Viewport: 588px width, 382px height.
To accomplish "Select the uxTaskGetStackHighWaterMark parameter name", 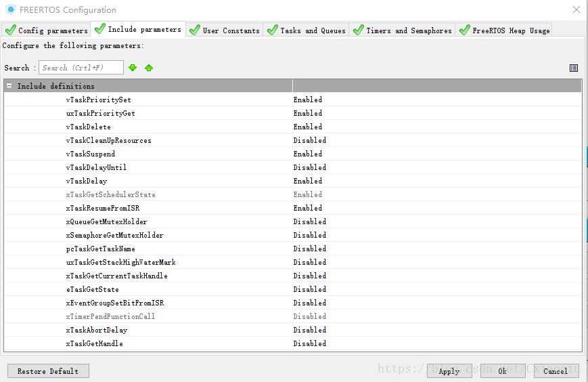I will pyautogui.click(x=120, y=262).
